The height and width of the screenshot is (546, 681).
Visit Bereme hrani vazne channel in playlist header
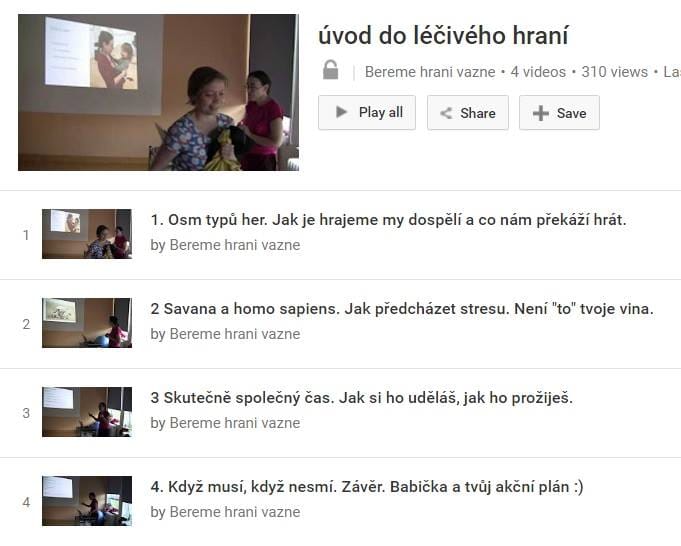pos(430,72)
